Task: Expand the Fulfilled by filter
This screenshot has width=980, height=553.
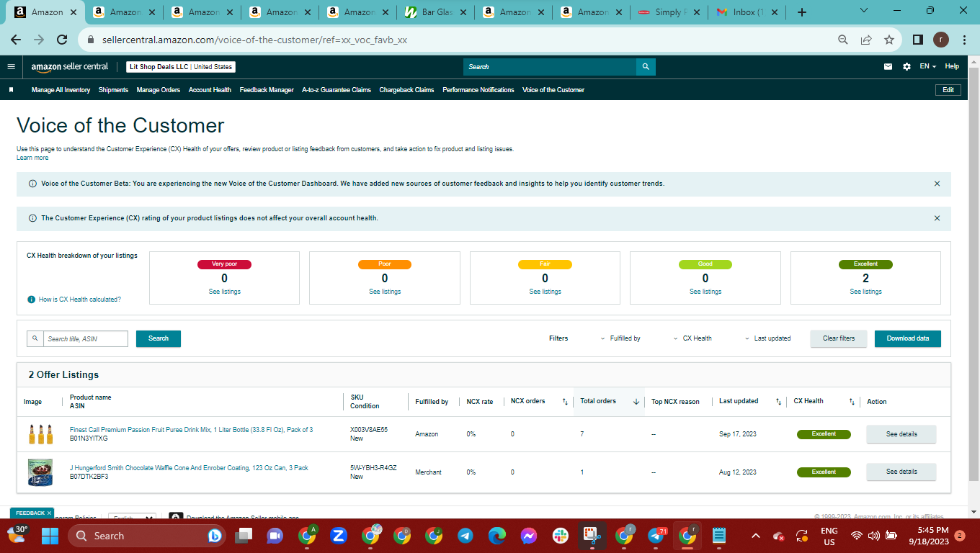Action: click(x=620, y=338)
